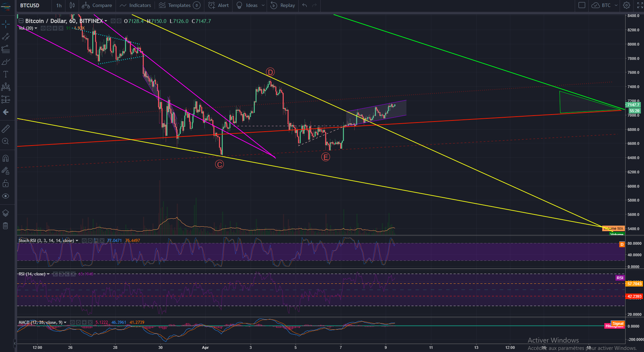This screenshot has height=352, width=644.
Task: Click the RSI 42.2393 level label
Action: click(634, 297)
